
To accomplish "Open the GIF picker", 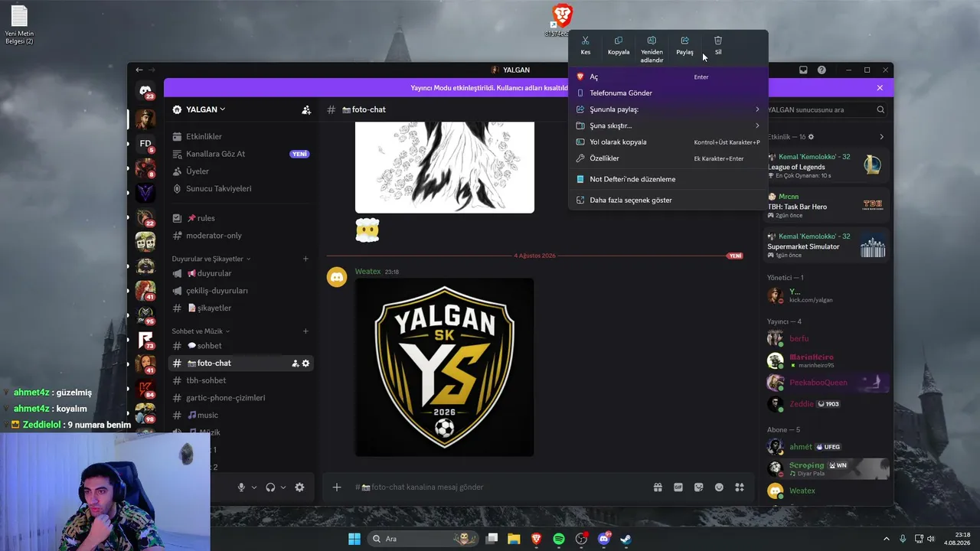I will pos(678,487).
